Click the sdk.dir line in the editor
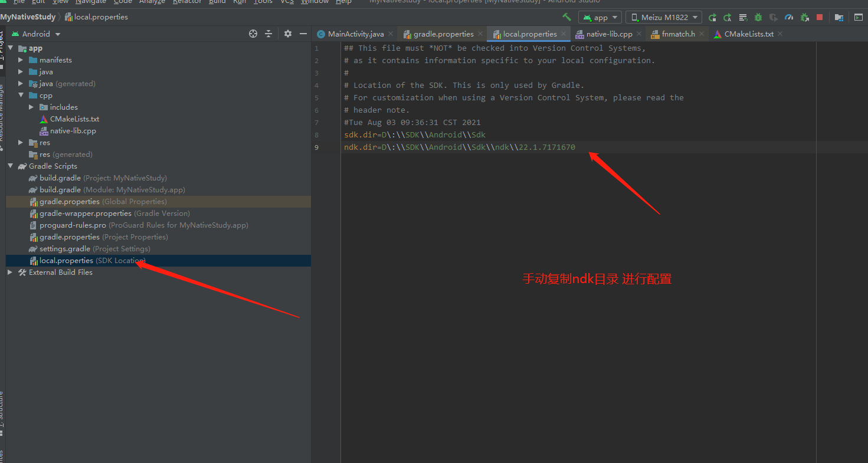This screenshot has width=868, height=463. tap(415, 134)
